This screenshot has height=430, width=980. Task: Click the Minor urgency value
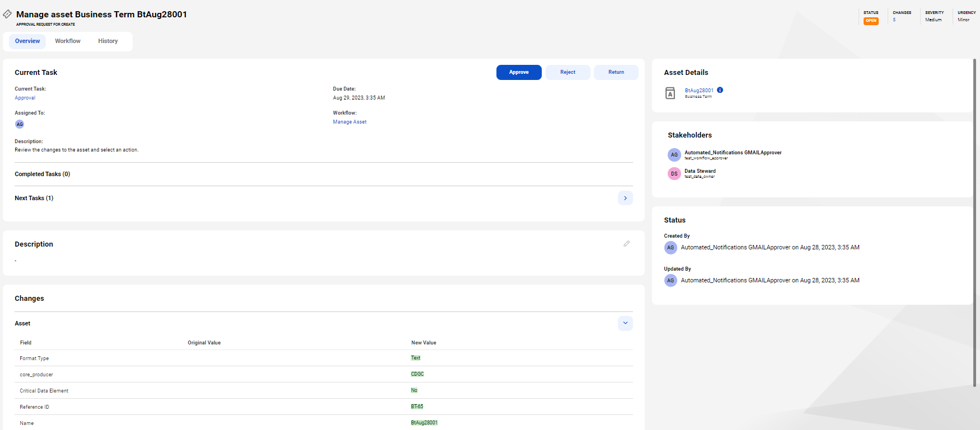click(x=963, y=20)
